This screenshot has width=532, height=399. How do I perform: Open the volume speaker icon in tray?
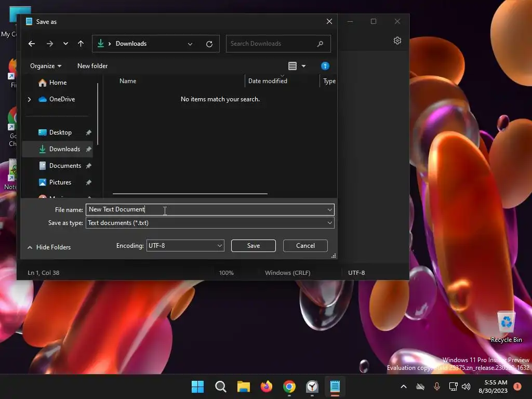click(x=466, y=387)
